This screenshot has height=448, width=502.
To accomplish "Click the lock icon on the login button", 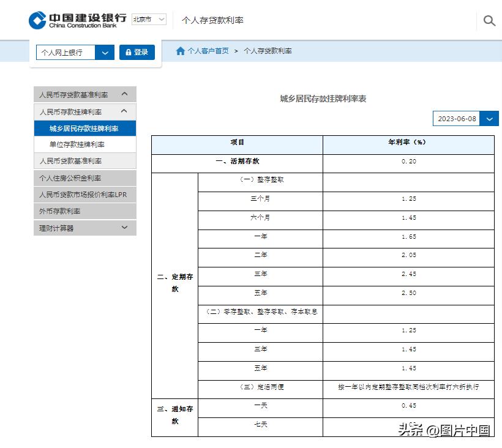I will [x=127, y=52].
